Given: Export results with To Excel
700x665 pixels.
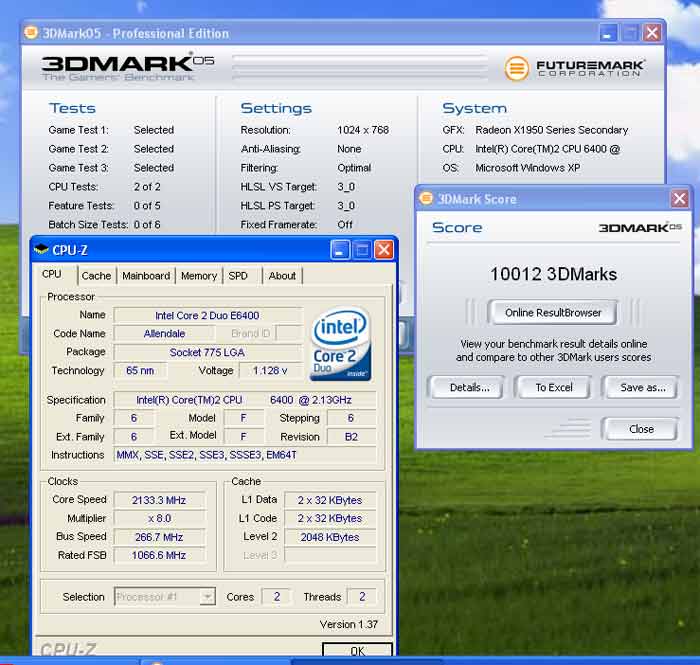Looking at the screenshot, I should [554, 387].
